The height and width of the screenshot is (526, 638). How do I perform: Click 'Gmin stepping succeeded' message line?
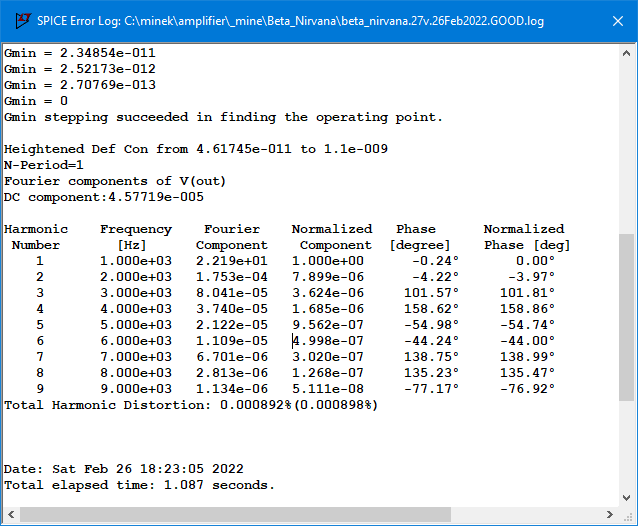coord(223,117)
